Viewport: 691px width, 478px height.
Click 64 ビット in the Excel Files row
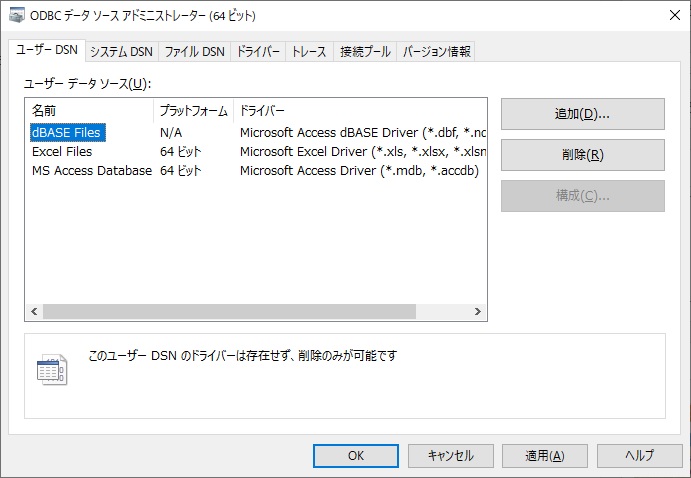[x=181, y=152]
